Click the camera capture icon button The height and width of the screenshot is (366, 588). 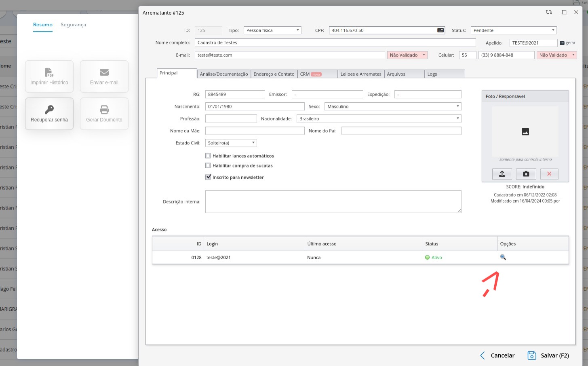pos(526,174)
